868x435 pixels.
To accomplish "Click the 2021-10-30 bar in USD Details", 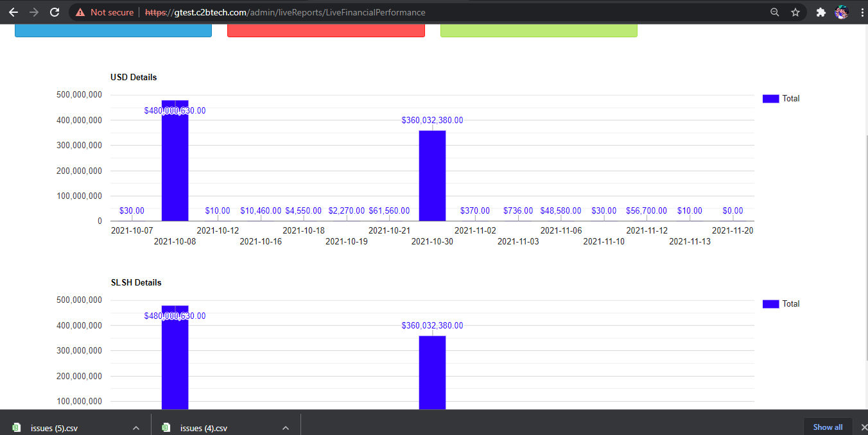I will [x=432, y=176].
